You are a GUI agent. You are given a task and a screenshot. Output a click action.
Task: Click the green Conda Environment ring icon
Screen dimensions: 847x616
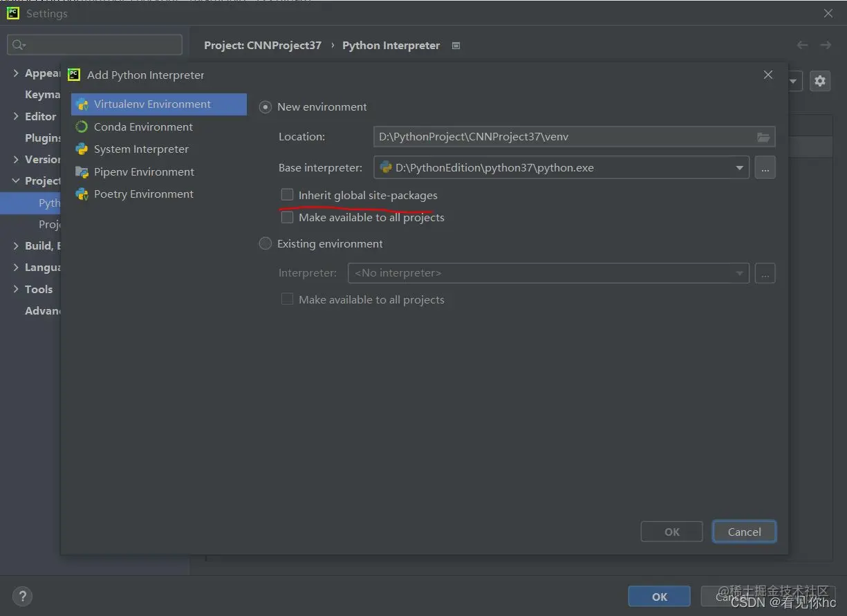coord(82,127)
